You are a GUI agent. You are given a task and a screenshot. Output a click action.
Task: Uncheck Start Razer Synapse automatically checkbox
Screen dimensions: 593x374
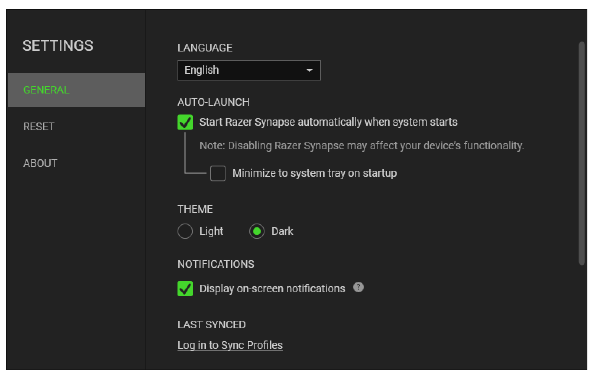(x=185, y=122)
